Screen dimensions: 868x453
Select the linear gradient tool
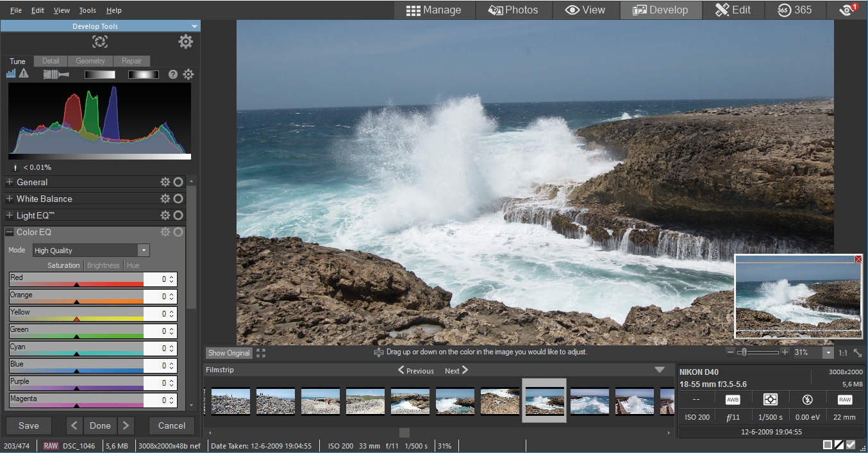100,74
